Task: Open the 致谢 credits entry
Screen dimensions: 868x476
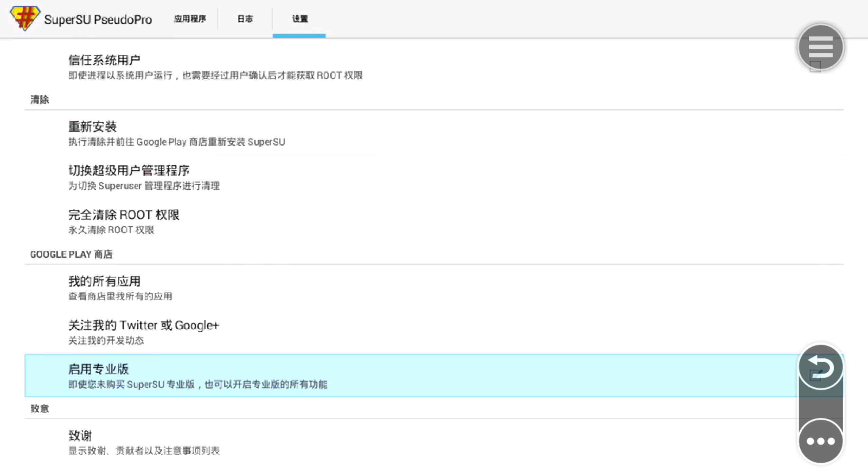Action: pos(434,442)
